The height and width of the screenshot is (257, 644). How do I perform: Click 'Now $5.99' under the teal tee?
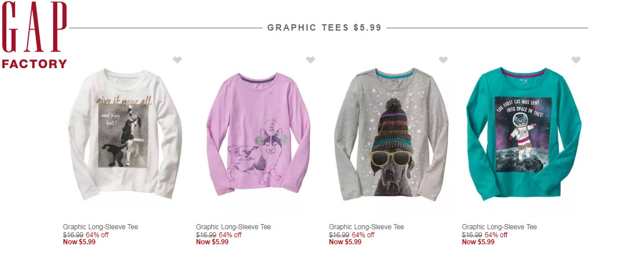[x=478, y=242]
